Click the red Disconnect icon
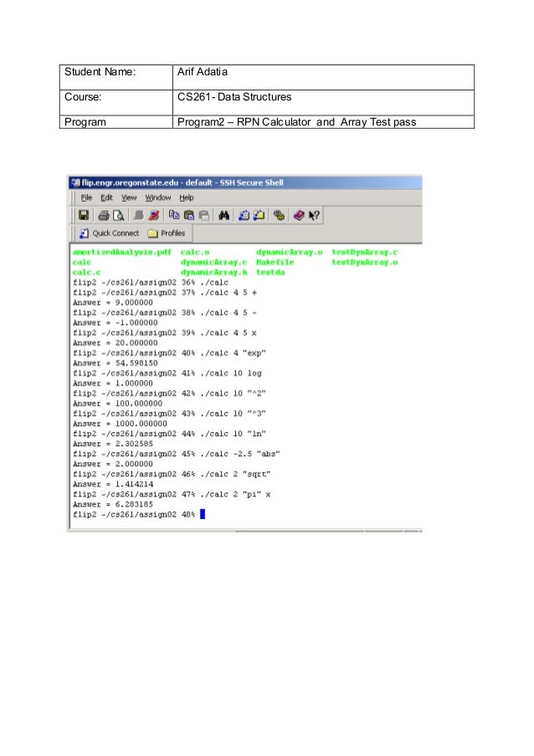The image size is (534, 756). point(154,215)
